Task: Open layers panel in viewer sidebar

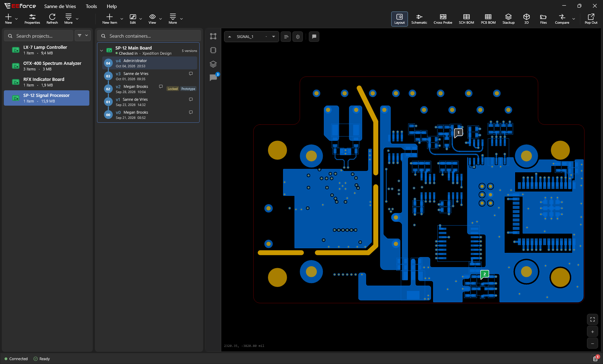Action: pos(213,64)
